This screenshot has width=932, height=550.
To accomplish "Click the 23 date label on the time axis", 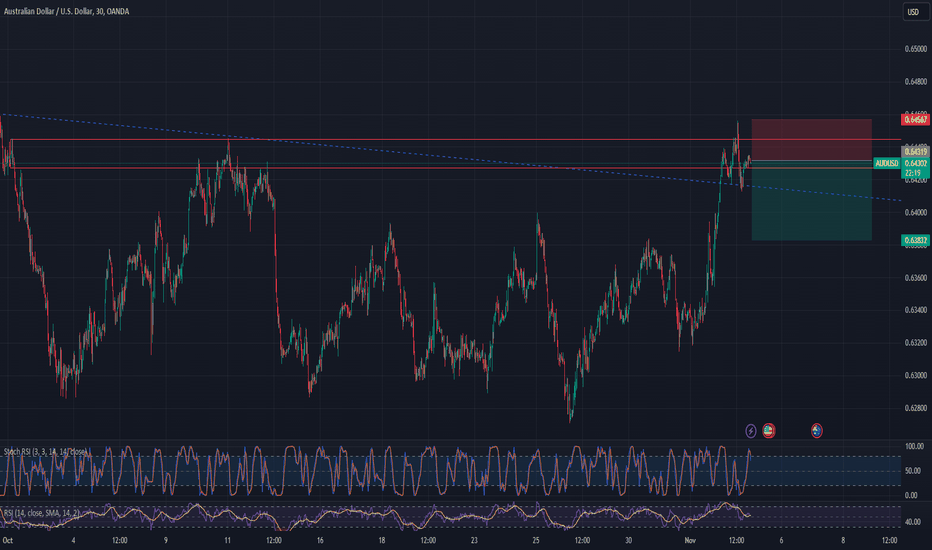I will (474, 540).
